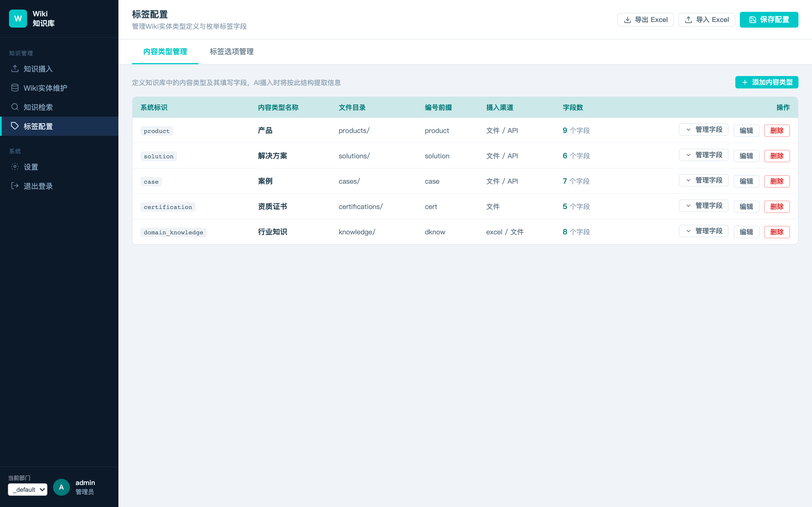Click the database icon beside Wiki实体维护
The width and height of the screenshot is (812, 507).
click(15, 88)
